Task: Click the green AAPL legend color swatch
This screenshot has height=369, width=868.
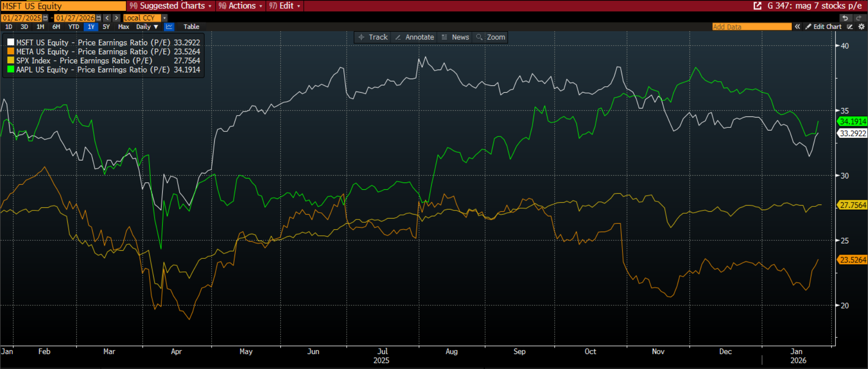Action: (11, 70)
